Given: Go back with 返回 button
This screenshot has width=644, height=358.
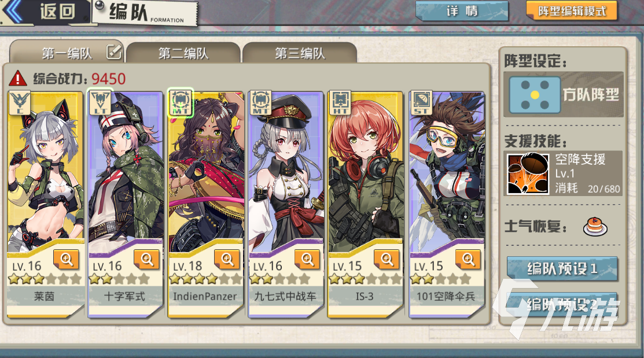Looking at the screenshot, I should click(x=45, y=12).
